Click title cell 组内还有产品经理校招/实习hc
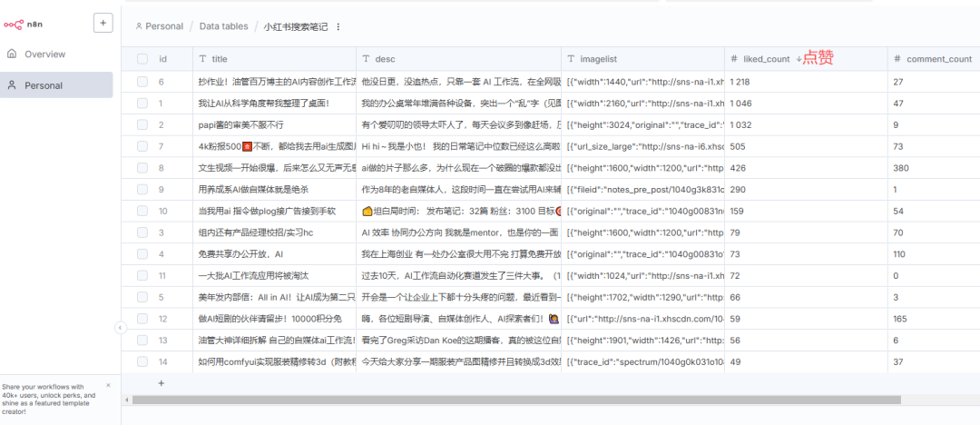The height and width of the screenshot is (425, 980). [274, 232]
